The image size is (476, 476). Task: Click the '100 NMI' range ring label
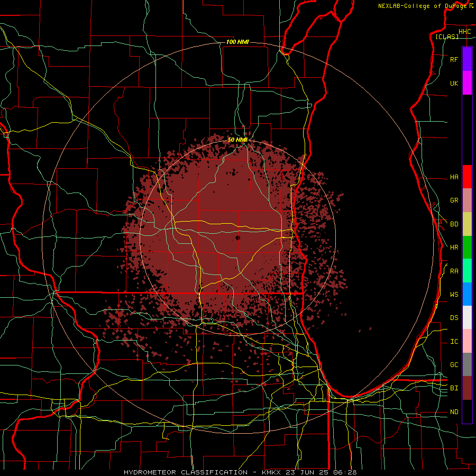tap(237, 42)
